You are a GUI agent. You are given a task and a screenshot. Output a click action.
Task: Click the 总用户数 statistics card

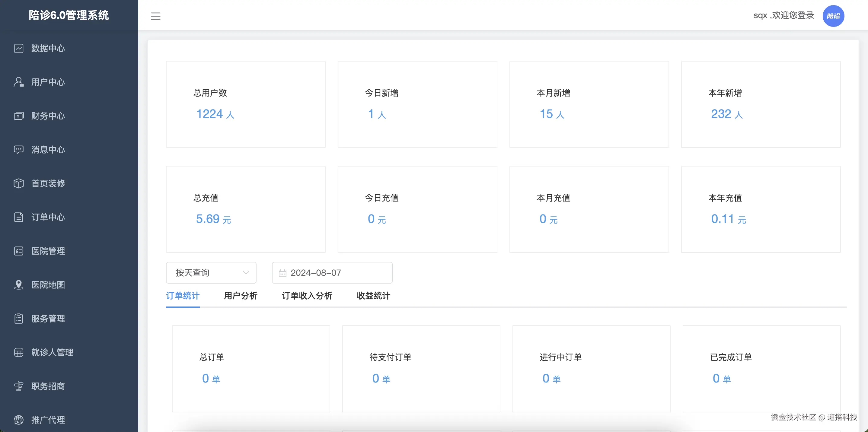click(x=245, y=104)
